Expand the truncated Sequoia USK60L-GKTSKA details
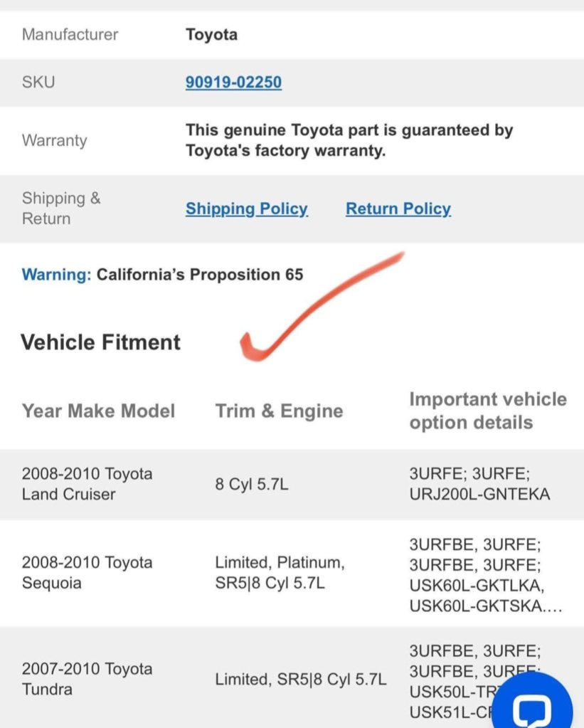584x728 pixels. 486,606
